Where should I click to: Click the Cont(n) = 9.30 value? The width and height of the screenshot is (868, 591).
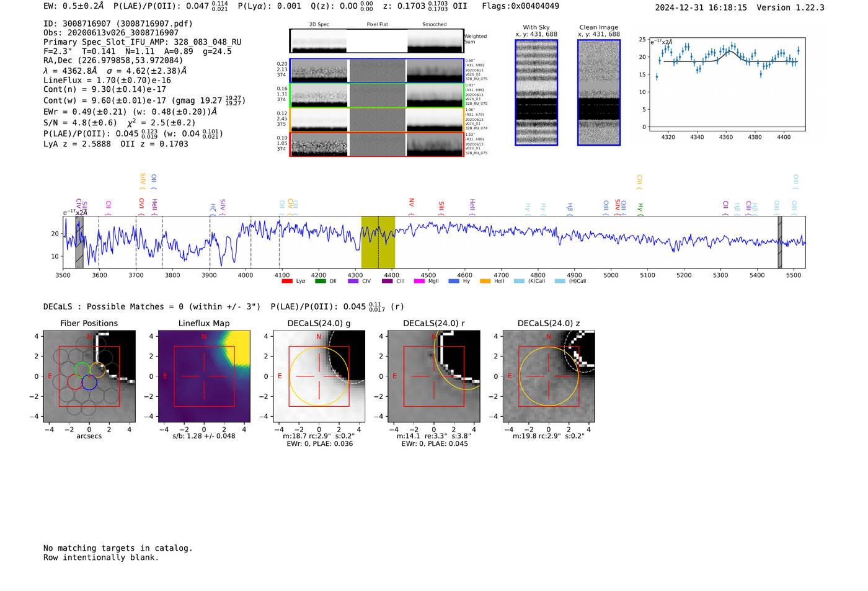click(x=105, y=89)
